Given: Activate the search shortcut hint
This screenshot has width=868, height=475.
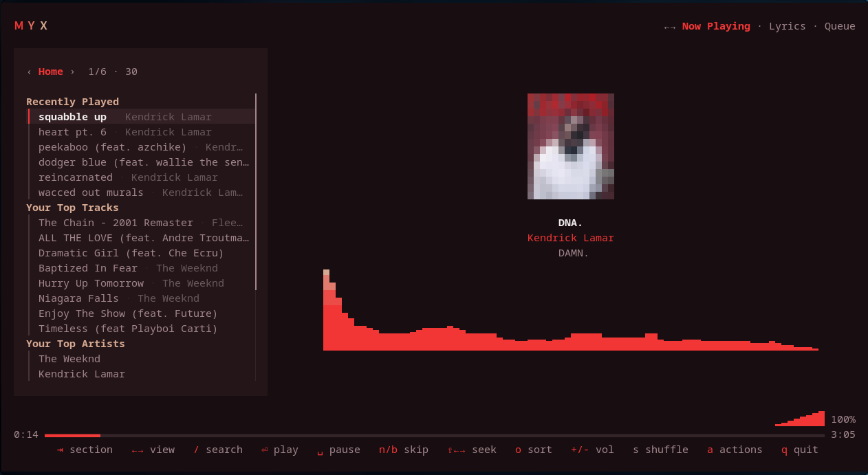Looking at the screenshot, I should point(218,450).
